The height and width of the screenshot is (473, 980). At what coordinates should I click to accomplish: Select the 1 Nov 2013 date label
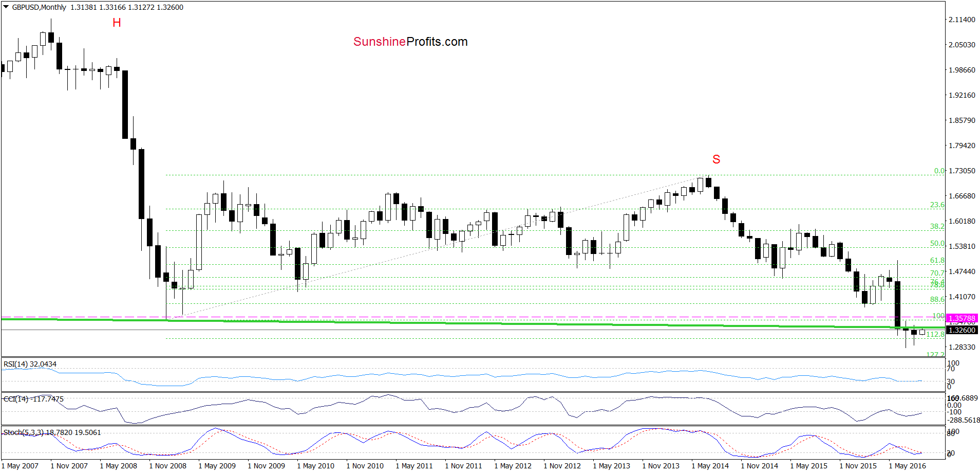click(661, 466)
